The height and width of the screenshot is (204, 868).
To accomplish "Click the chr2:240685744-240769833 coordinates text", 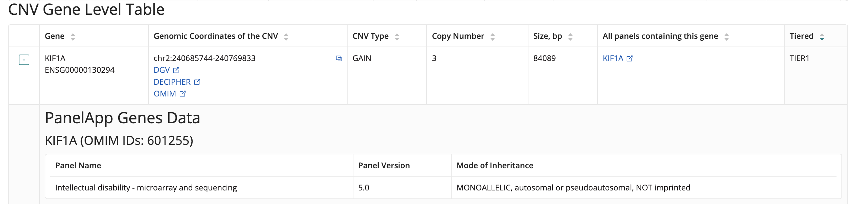I will (x=204, y=58).
